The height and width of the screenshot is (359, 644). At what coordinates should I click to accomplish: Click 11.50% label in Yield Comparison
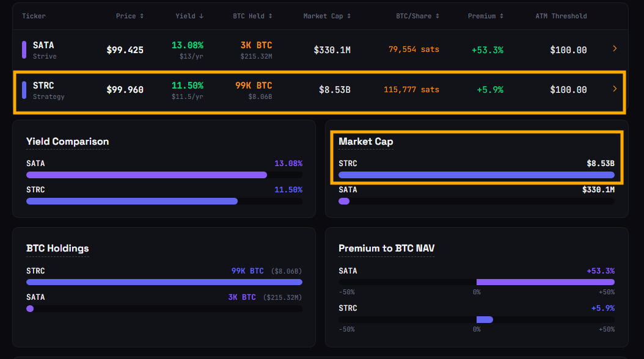click(288, 189)
